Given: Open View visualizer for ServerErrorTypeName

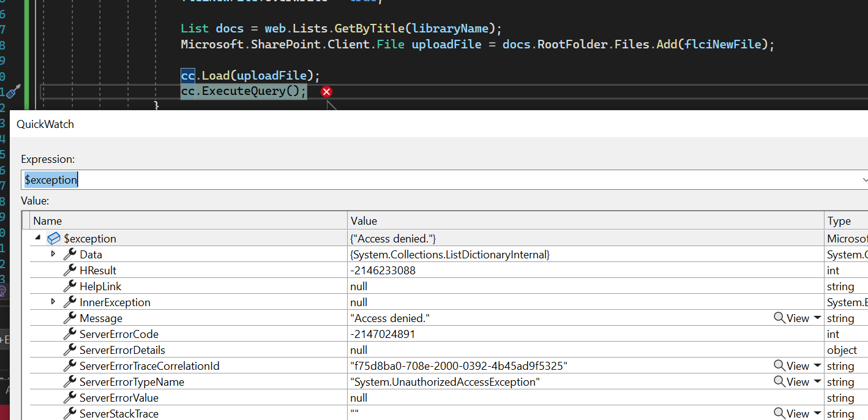Looking at the screenshot, I should coord(791,381).
